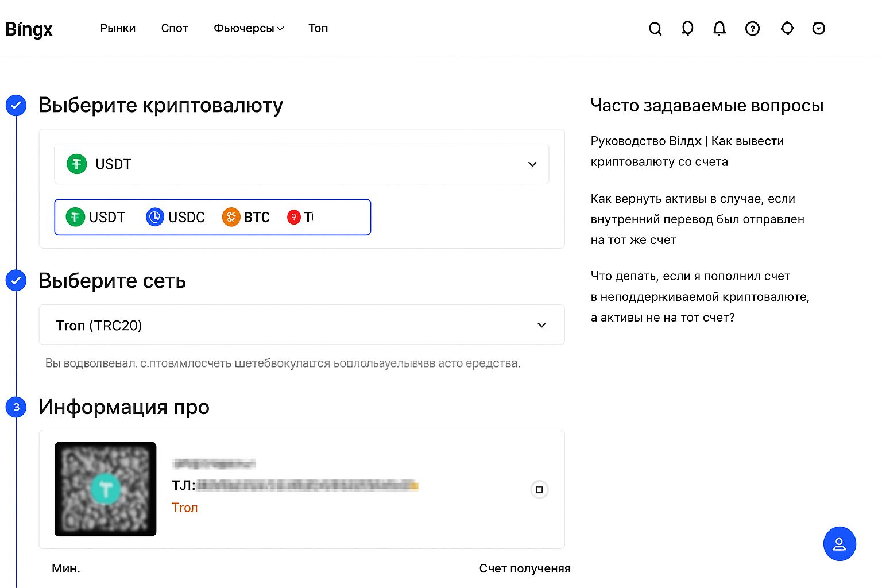The image size is (882, 588).
Task: Click the icon right of search
Action: click(x=687, y=28)
